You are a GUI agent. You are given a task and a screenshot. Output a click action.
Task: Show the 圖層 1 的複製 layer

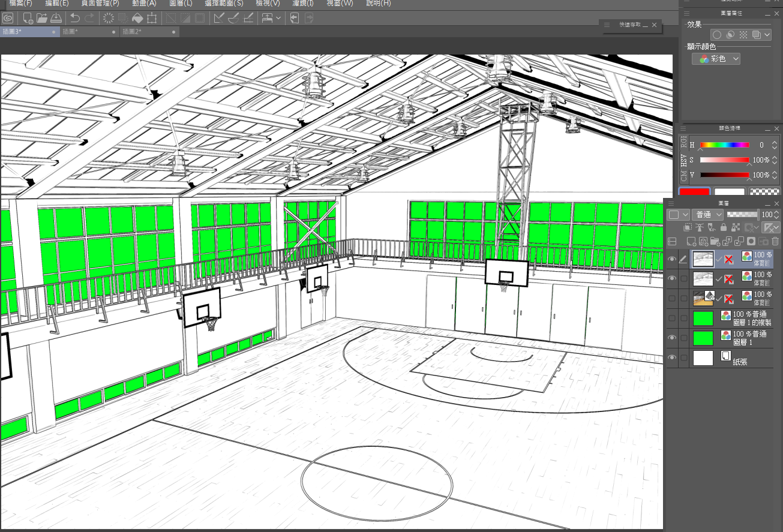pyautogui.click(x=672, y=318)
